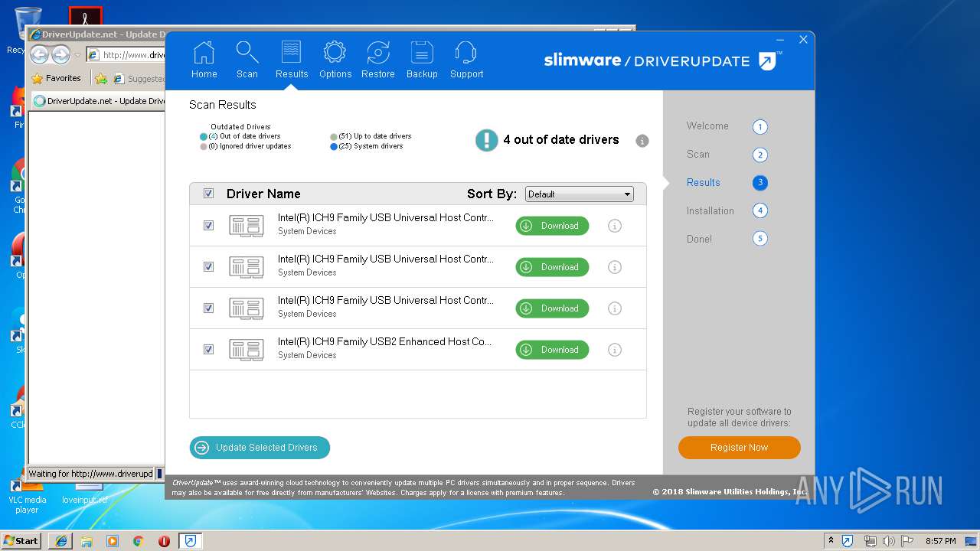Show info for second ICH9 USB Universal Host driver
This screenshot has height=551, width=980.
(x=615, y=267)
